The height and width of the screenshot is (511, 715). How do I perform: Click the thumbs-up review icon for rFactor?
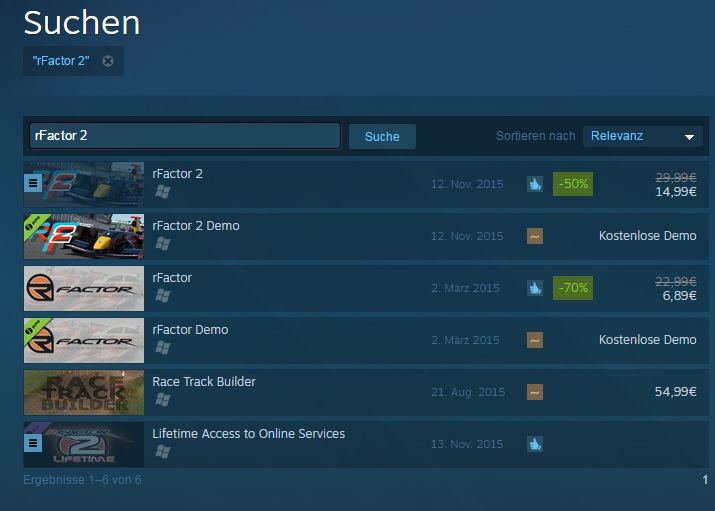tap(535, 288)
